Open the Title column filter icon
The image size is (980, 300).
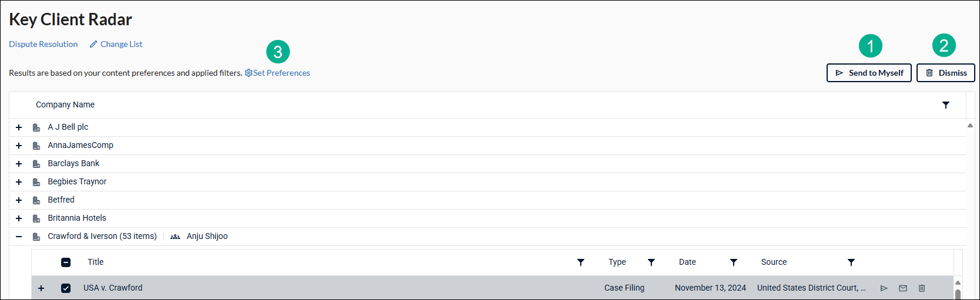pyautogui.click(x=581, y=262)
